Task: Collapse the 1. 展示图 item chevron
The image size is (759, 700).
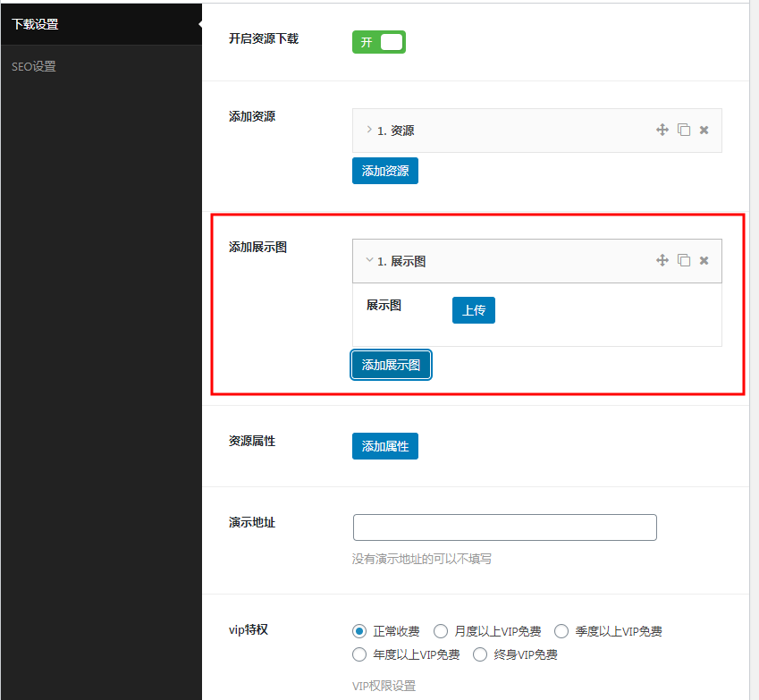Action: [x=369, y=260]
